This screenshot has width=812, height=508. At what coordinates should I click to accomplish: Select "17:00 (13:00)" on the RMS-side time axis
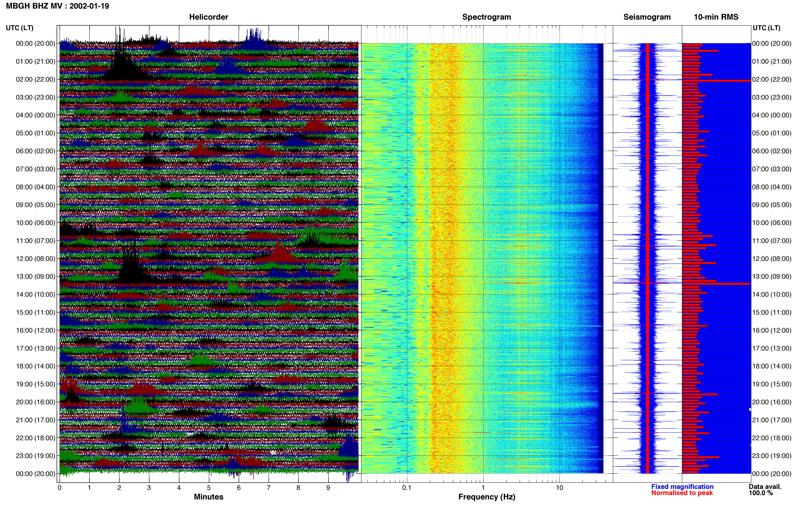tap(772, 348)
